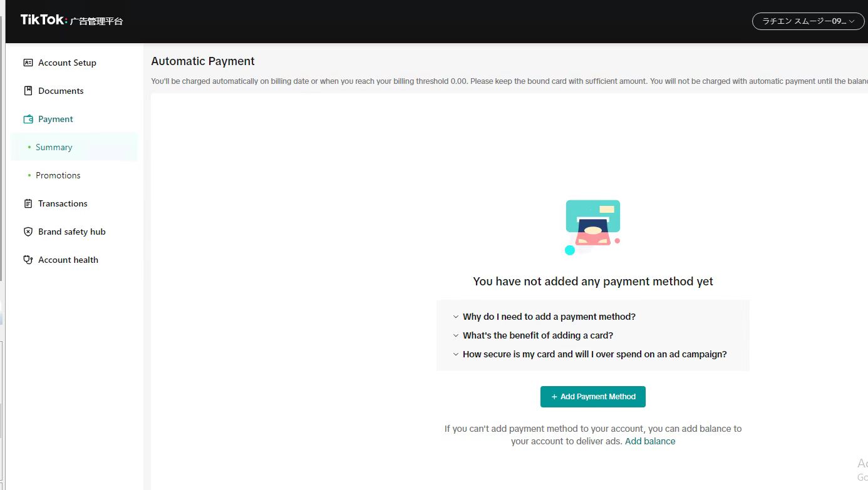Viewport: 868px width, 490px height.
Task: Expand 'Why do I need to add a payment method?'
Action: (x=549, y=317)
